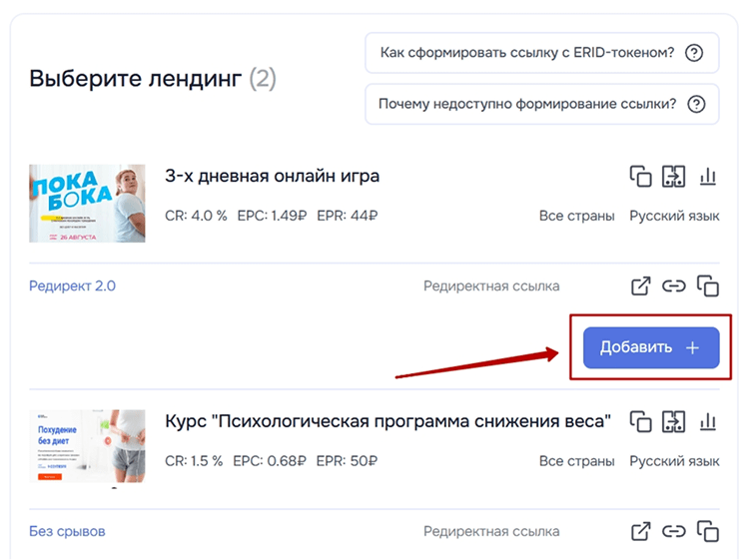This screenshot has height=560, width=749.
Task: Click chain link icon in Без срывов row
Action: point(673,531)
